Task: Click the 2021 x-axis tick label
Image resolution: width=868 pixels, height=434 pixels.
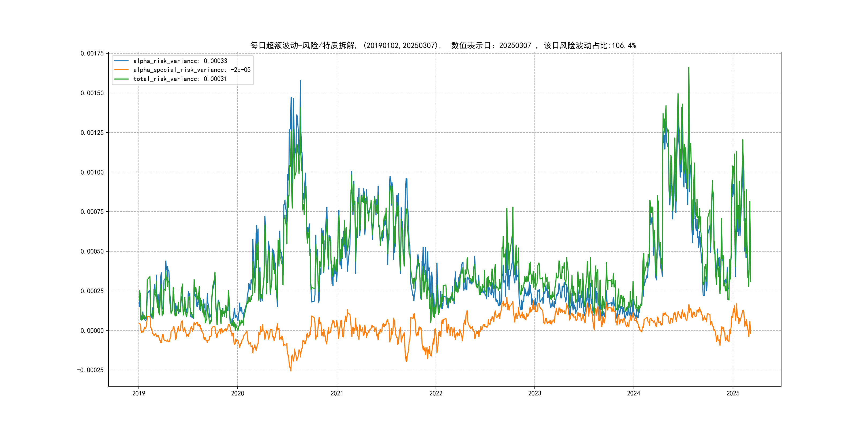Action: click(337, 393)
